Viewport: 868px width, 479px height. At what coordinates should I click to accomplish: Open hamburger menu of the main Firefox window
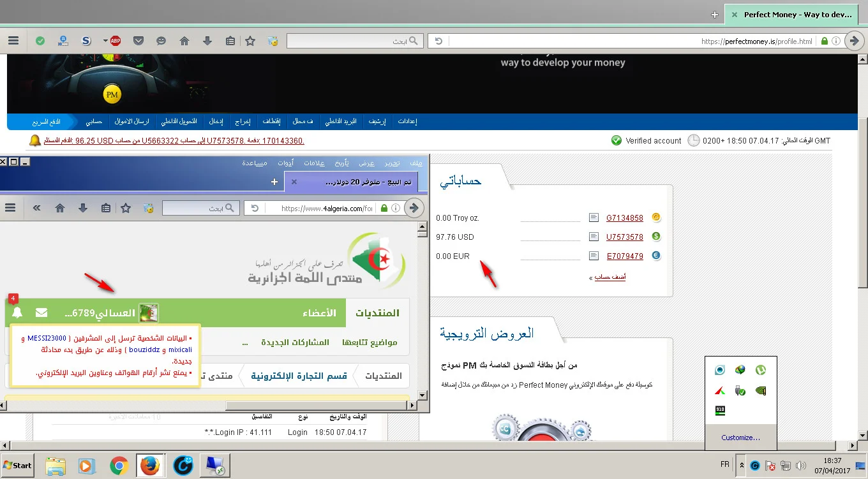tap(13, 41)
